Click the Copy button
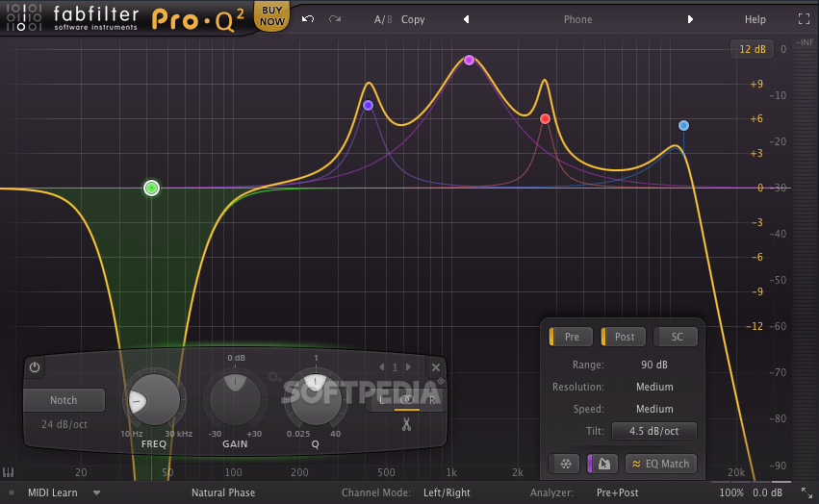The width and height of the screenshot is (819, 504). (413, 19)
